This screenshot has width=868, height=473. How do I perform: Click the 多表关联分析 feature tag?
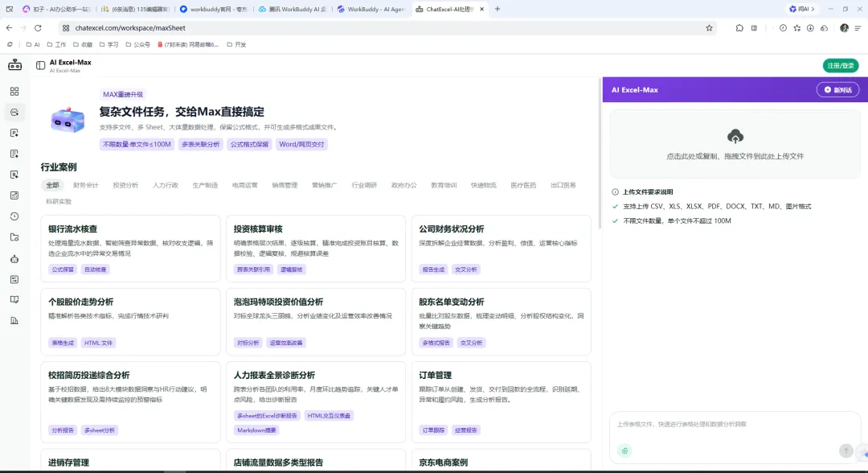[200, 145]
